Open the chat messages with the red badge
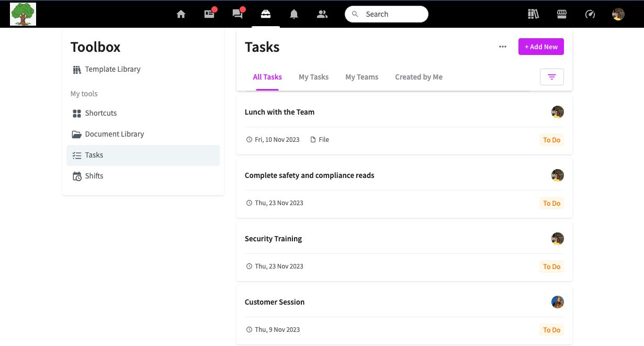 (238, 14)
